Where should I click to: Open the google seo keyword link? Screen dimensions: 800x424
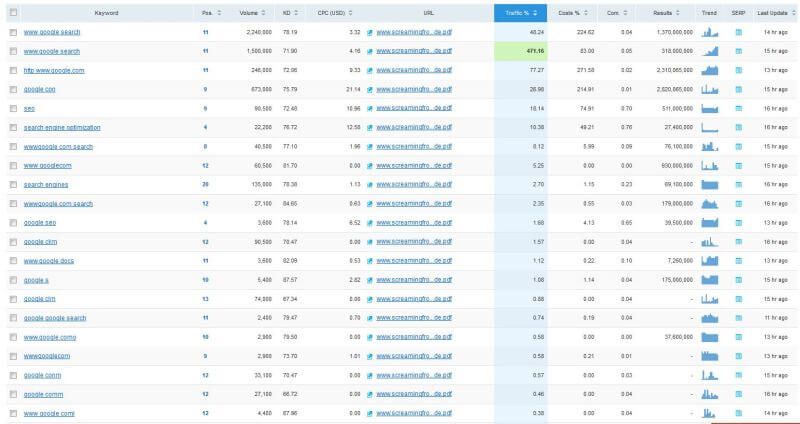pyautogui.click(x=40, y=223)
